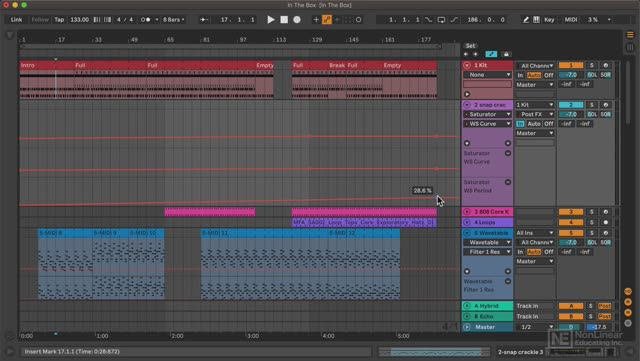The image size is (640, 361).
Task: Click the MIDI arrangement overdub plus icon
Action: point(316,20)
